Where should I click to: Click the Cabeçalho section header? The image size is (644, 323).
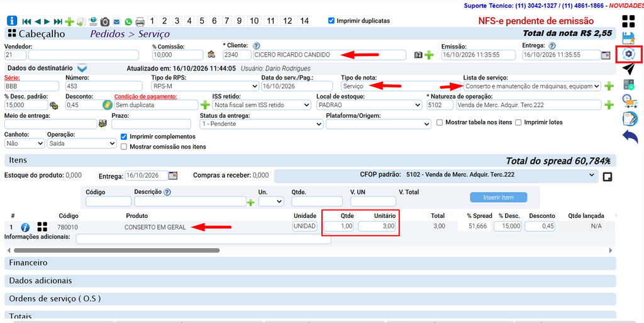[x=310, y=34]
